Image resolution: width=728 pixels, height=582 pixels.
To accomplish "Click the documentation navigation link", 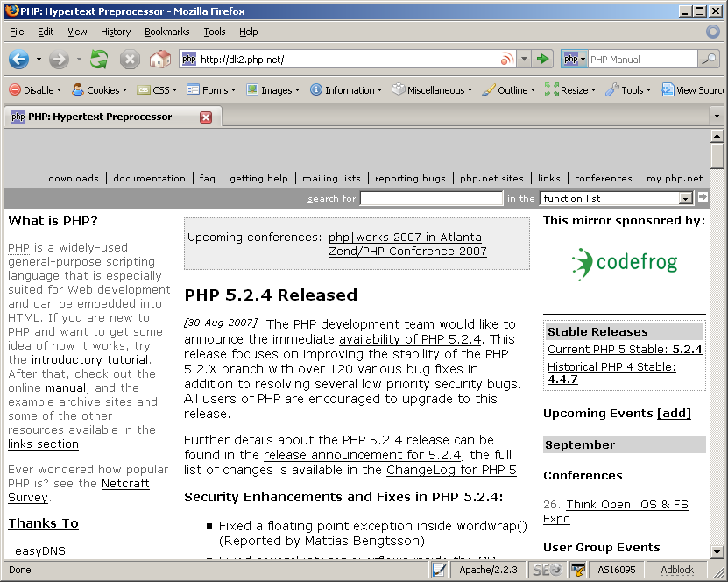I will pos(149,178).
